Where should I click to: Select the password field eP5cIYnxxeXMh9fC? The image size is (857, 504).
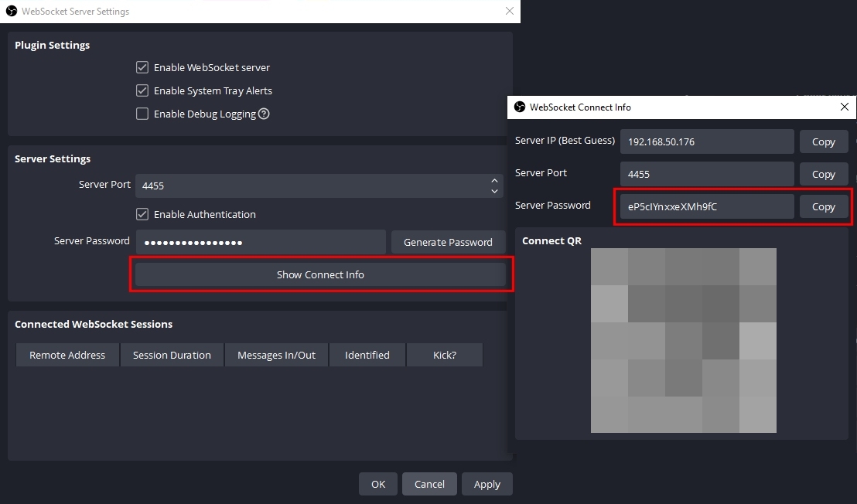pos(707,206)
